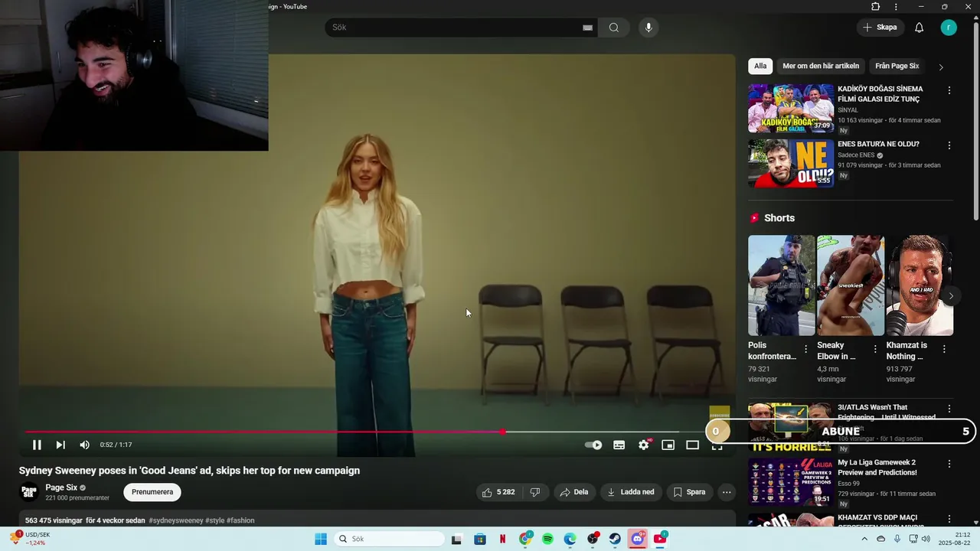Open Microsoft Edge from the taskbar
Image resolution: width=980 pixels, height=551 pixels.
pos(570,539)
